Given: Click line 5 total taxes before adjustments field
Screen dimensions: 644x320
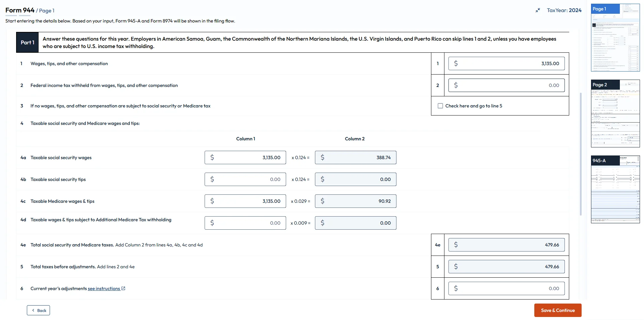Looking at the screenshot, I should 506,267.
